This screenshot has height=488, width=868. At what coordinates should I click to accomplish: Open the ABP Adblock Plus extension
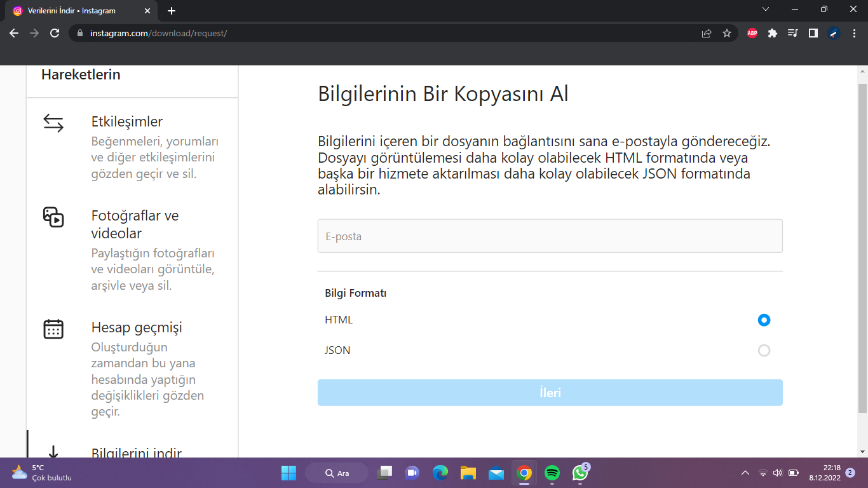752,33
